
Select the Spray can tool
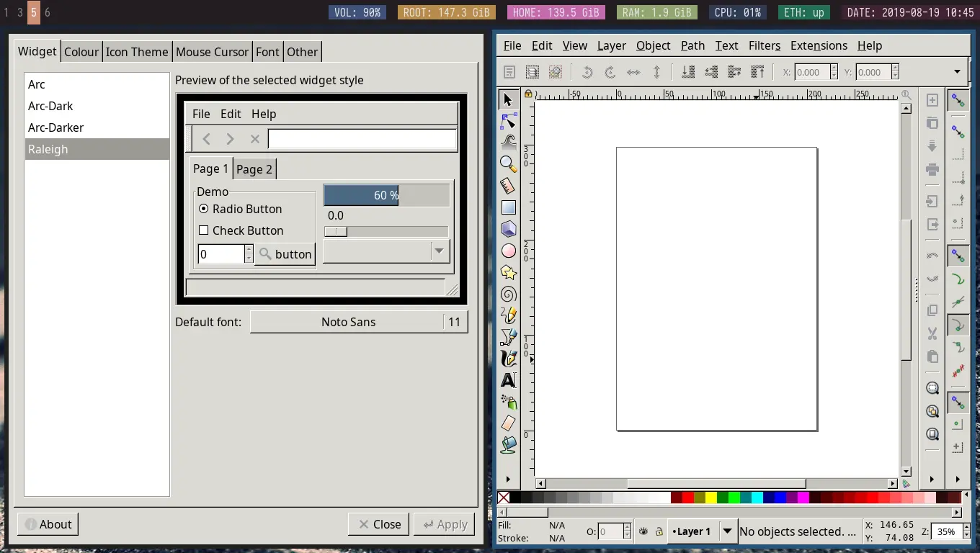click(509, 402)
